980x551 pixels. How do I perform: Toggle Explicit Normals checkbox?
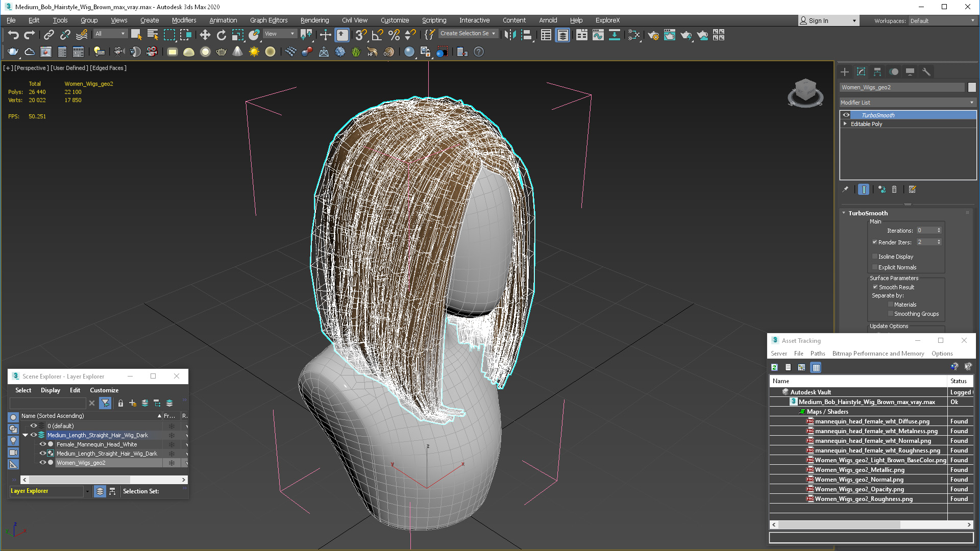[x=875, y=267]
